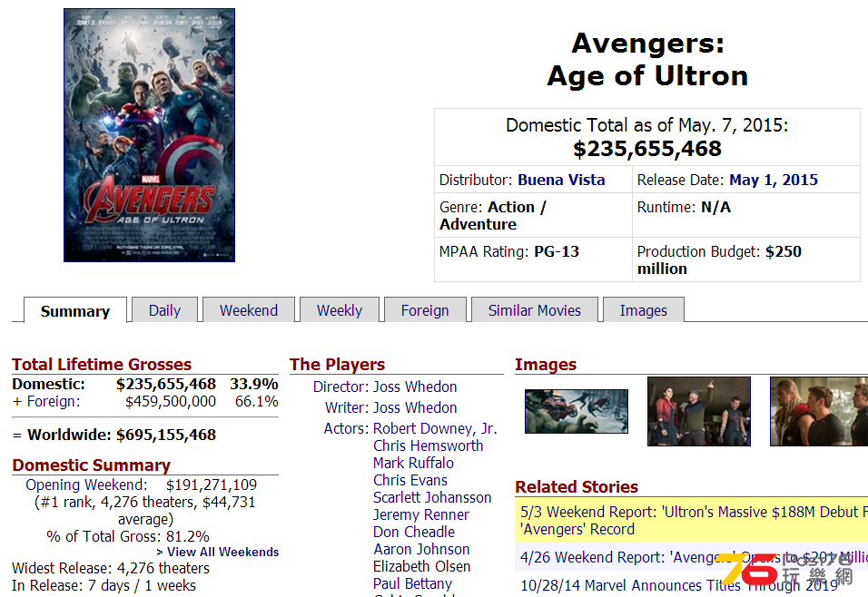Select the Summary tab
The width and height of the screenshot is (868, 597).
[x=75, y=311]
